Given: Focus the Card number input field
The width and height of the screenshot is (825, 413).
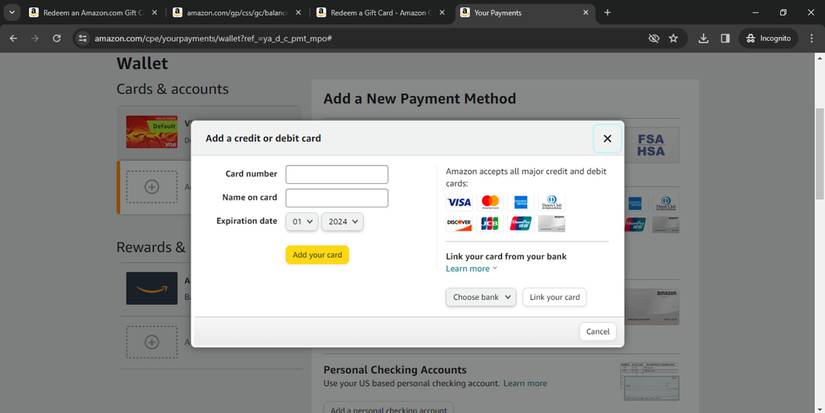Looking at the screenshot, I should 337,174.
